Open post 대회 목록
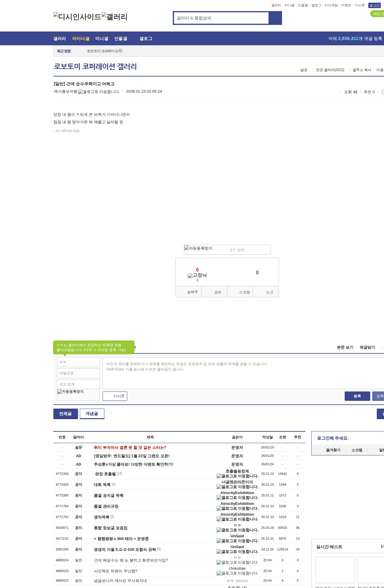The height and width of the screenshot is (588, 384). (x=102, y=484)
